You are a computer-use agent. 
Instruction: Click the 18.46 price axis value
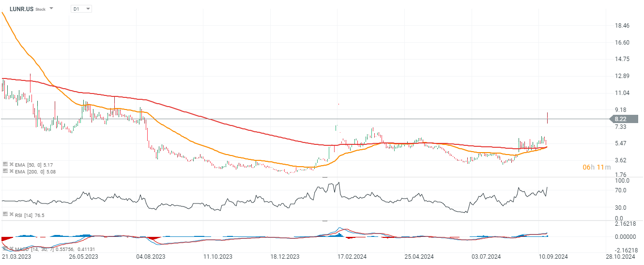pos(622,26)
